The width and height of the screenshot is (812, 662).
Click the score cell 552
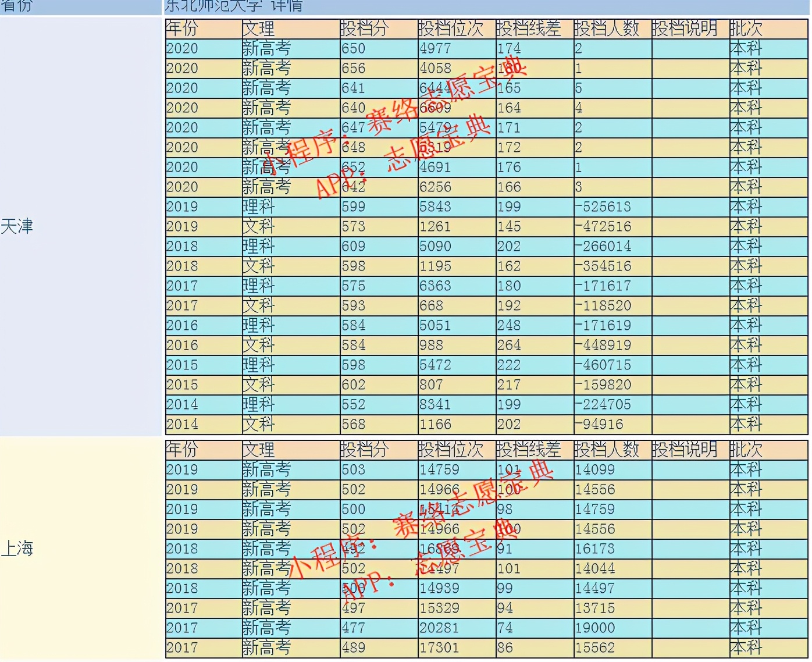point(379,404)
